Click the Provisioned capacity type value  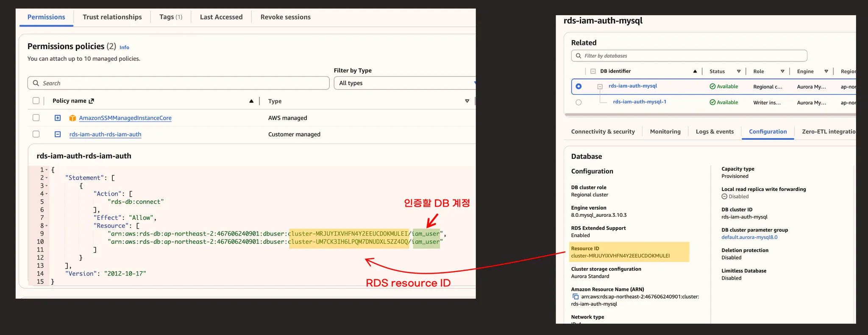tap(735, 176)
